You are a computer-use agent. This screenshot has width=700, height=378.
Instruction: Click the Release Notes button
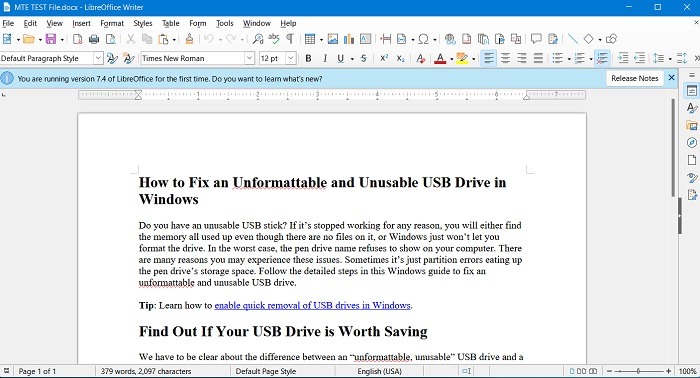pos(634,78)
